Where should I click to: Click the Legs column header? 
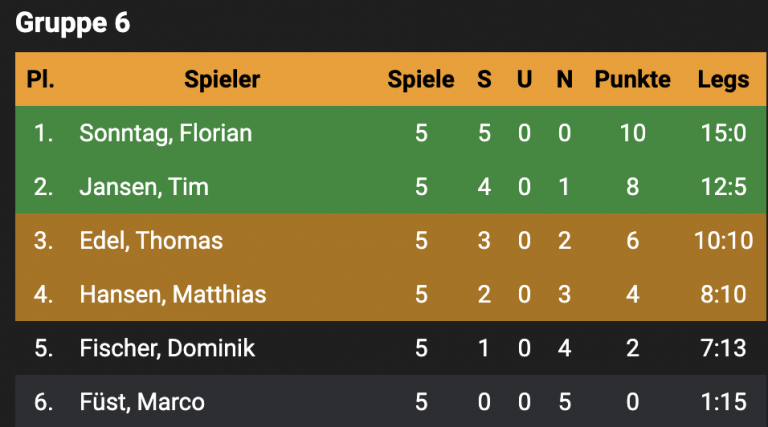pyautogui.click(x=723, y=80)
